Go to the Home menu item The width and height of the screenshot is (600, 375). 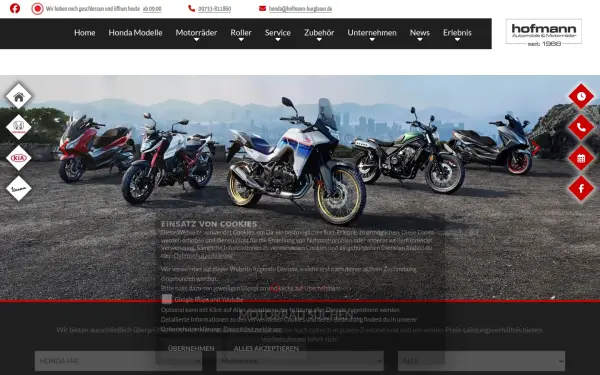[85, 33]
